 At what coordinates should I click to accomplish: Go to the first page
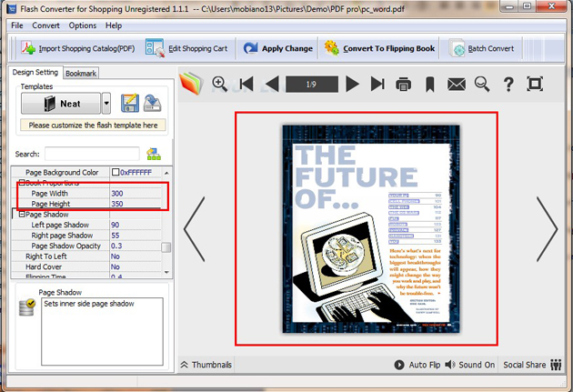coord(246,84)
